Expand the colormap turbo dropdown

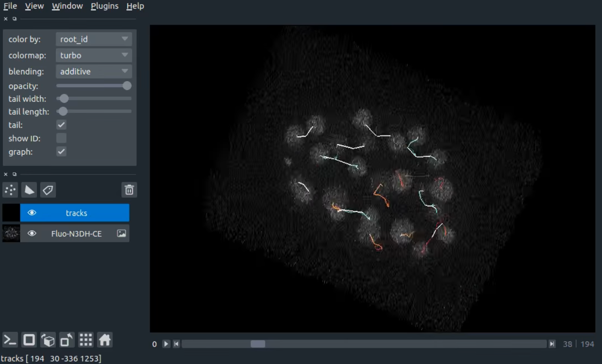point(93,55)
